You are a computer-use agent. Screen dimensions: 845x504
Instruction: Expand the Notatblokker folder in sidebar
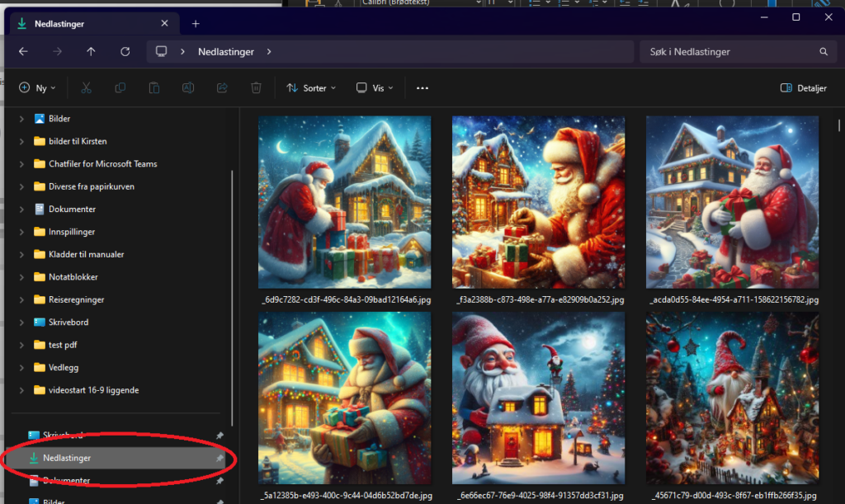22,277
